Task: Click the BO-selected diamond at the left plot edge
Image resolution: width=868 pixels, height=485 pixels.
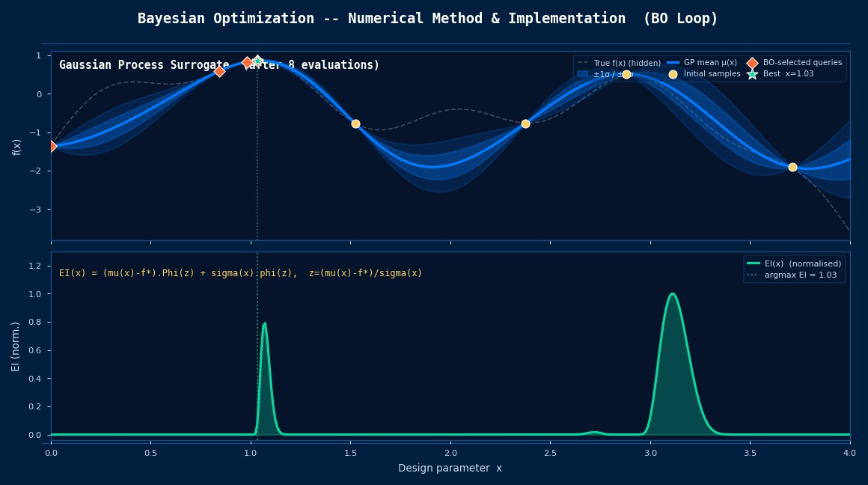Action: click(x=52, y=146)
